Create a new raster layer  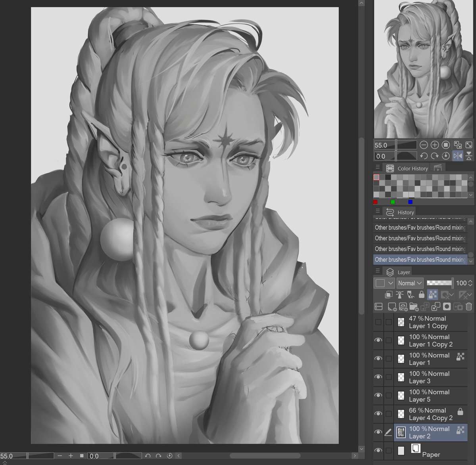tap(392, 306)
